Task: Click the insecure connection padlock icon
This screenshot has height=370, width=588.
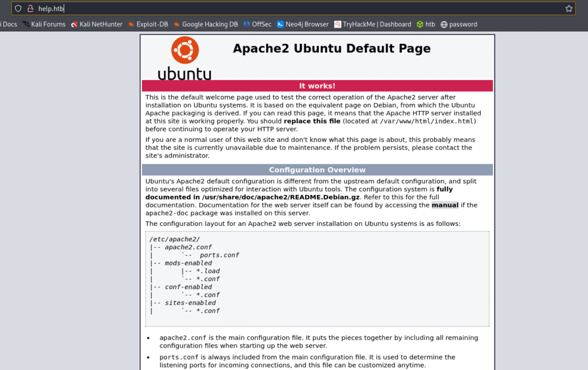Action: pos(30,9)
